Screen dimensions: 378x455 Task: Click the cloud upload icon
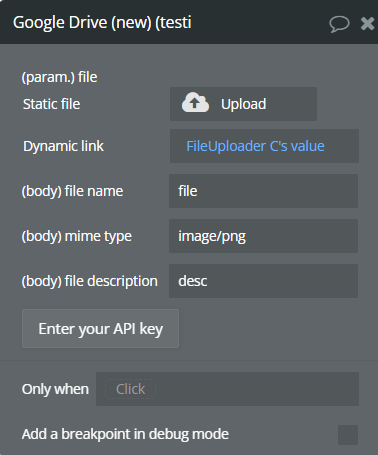click(195, 103)
